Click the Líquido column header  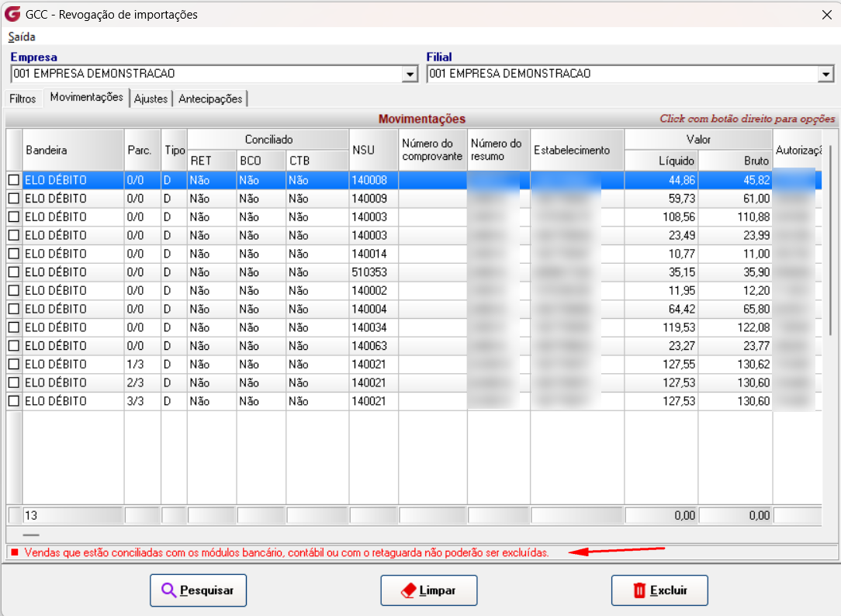click(661, 161)
